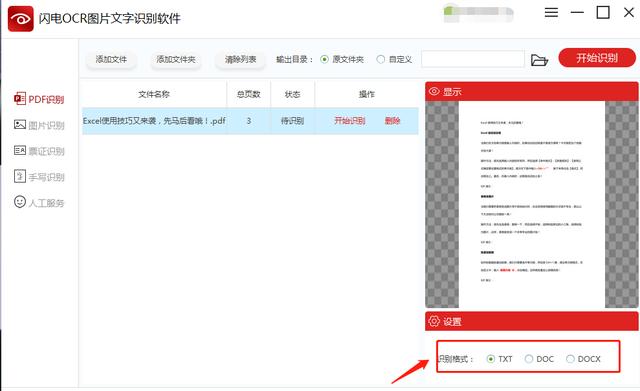The image size is (640, 391).
Task: Select the 票证识别 sidebar icon
Action: (20, 150)
